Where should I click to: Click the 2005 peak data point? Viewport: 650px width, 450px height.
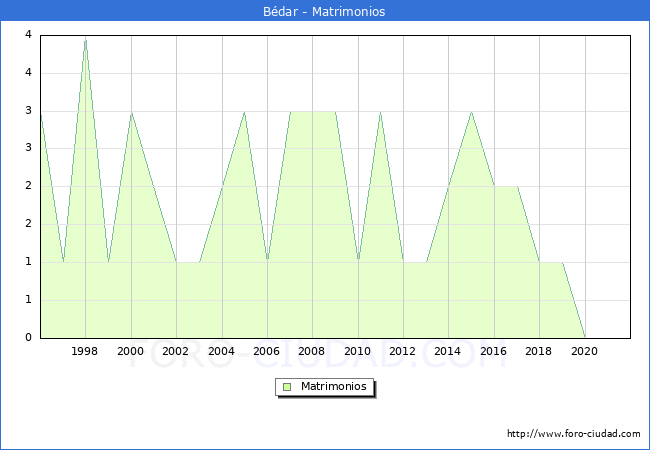tap(245, 112)
